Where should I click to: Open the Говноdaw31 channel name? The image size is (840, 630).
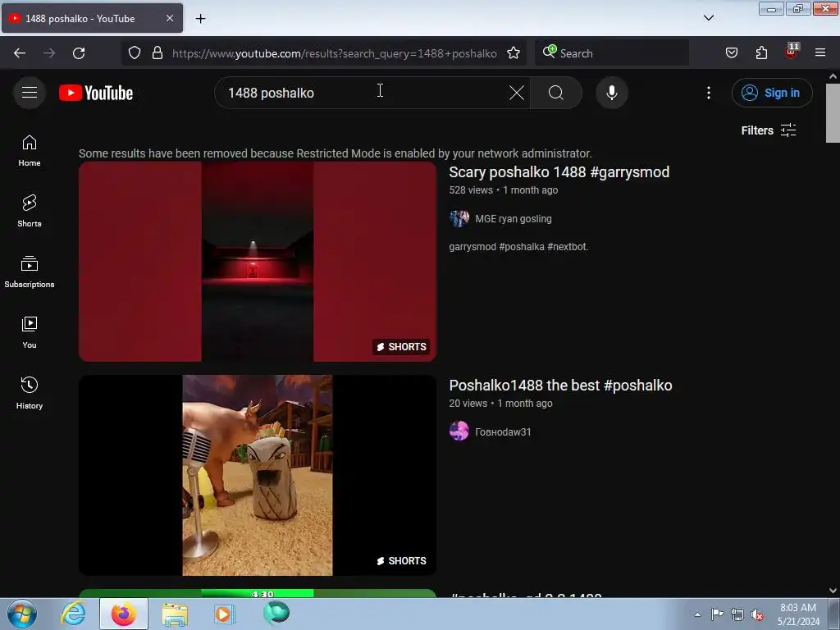[x=503, y=431]
